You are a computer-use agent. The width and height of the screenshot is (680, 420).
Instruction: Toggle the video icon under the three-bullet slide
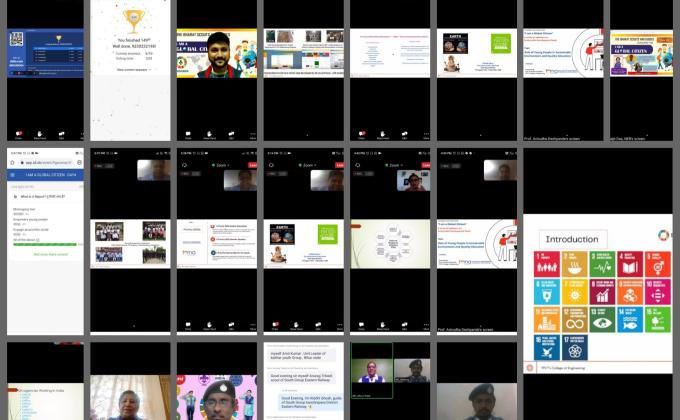[x=188, y=325]
